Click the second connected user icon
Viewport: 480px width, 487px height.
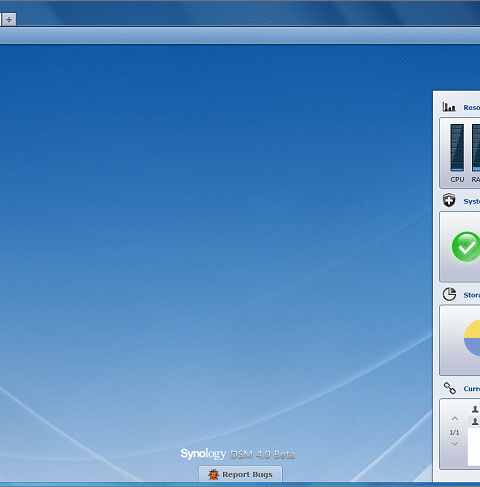point(475,422)
